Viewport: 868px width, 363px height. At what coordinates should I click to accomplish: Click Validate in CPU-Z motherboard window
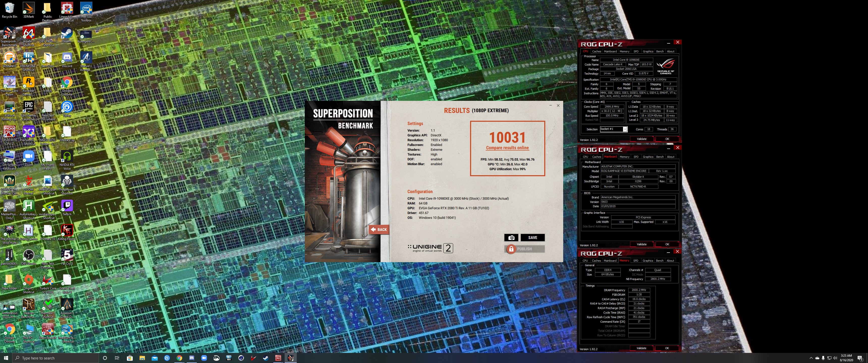coord(642,245)
